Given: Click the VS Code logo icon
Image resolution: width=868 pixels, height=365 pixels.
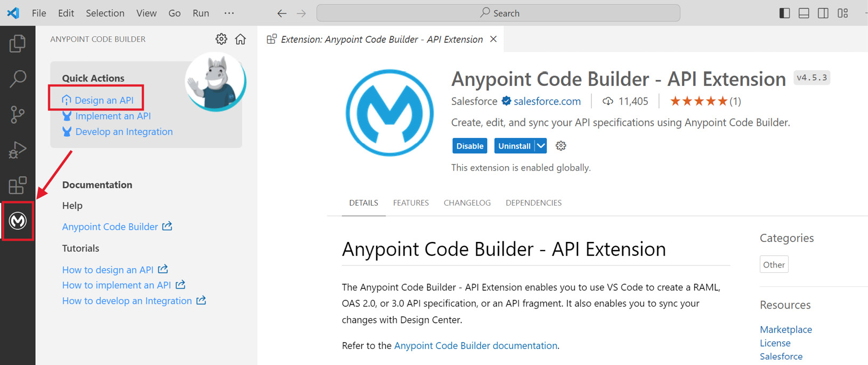Looking at the screenshot, I should point(13,13).
